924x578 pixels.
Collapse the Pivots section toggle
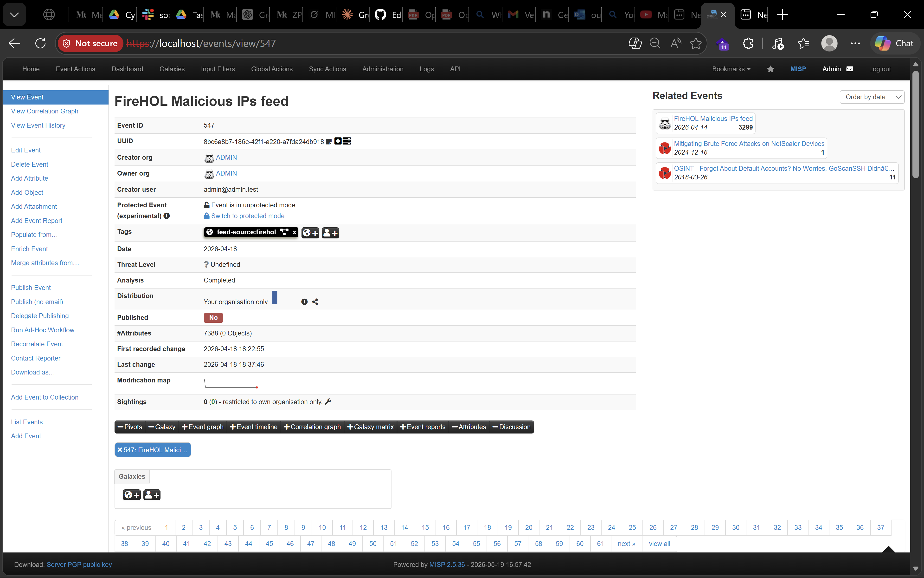(x=130, y=427)
